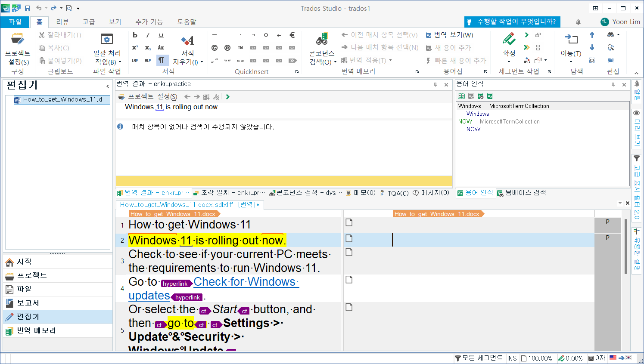Click View Translation (번역 보기) button
Screen dimensions: 644x364
point(449,35)
